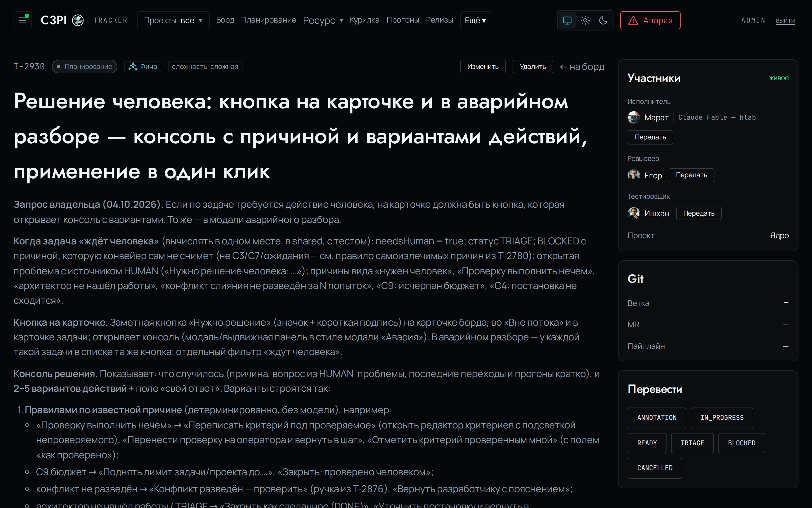Viewport: 812px width, 508px height.
Task: Open the Ещё dropdown menu
Action: pyautogui.click(x=475, y=21)
